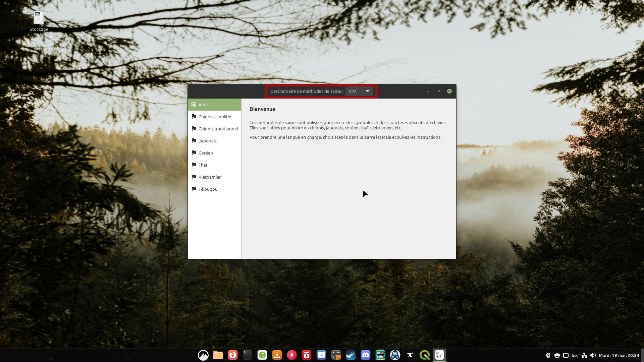The width and height of the screenshot is (644, 362).
Task: Select the Aide sidebar entry
Action: (214, 105)
